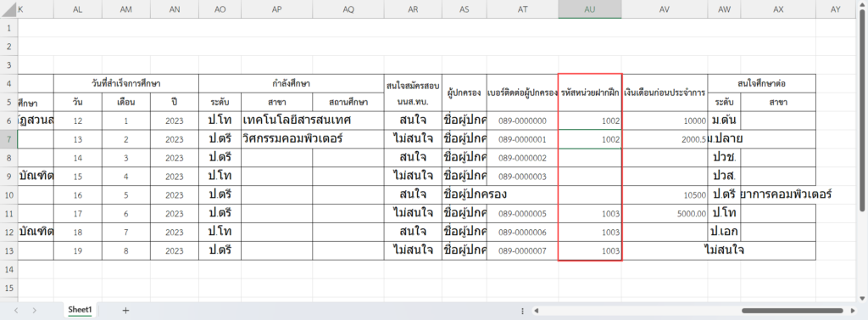Click the sheet tab options dots handle
Viewport: 868px width, 320px height.
tap(522, 311)
